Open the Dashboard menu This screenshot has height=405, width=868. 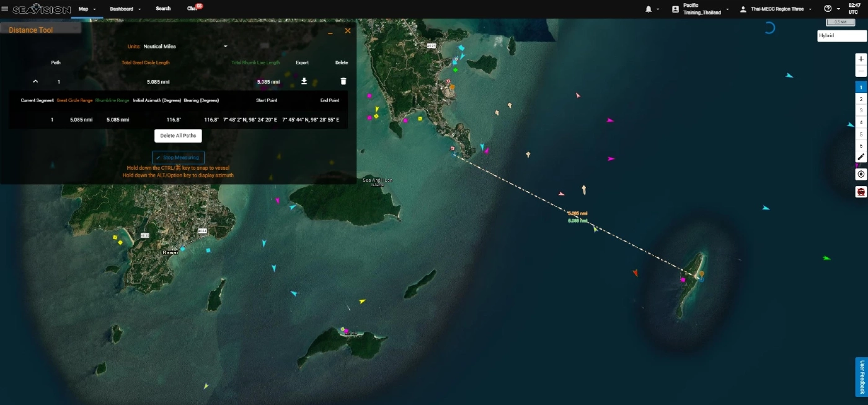125,9
